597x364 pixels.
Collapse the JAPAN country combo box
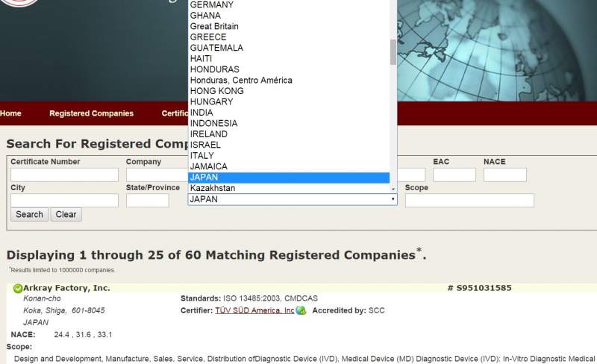293,199
